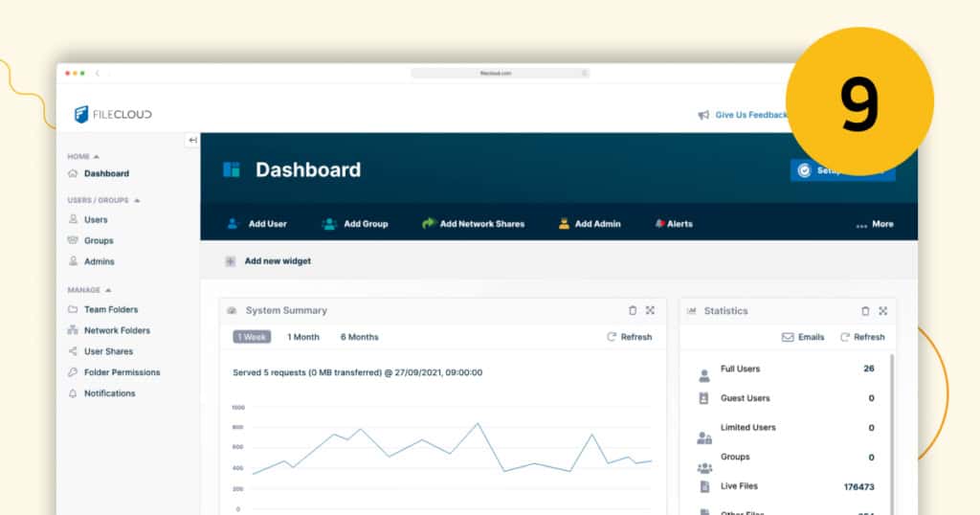Screen dimensions: 980x515
Task: Collapse the MANAGE sidebar section
Action: tap(107, 290)
